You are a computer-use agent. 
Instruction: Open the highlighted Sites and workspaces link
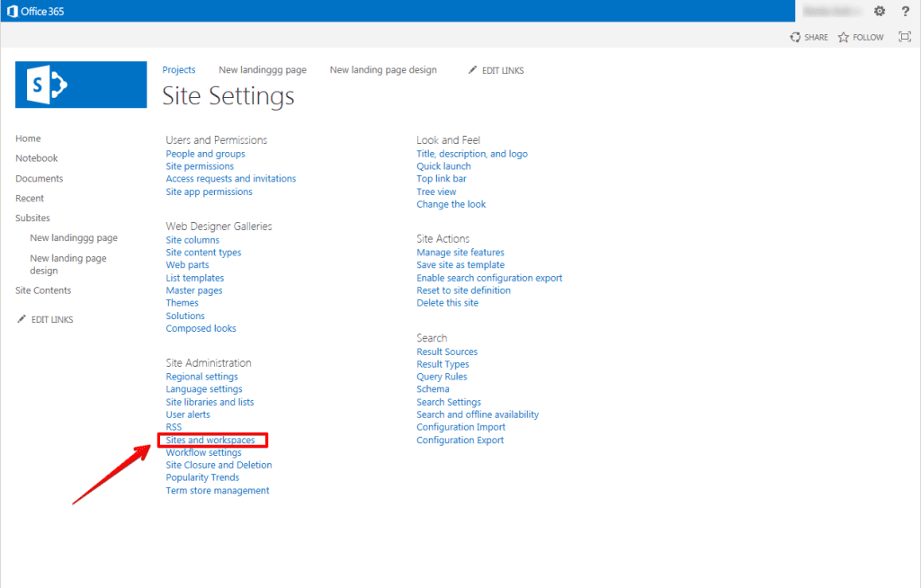pos(210,440)
